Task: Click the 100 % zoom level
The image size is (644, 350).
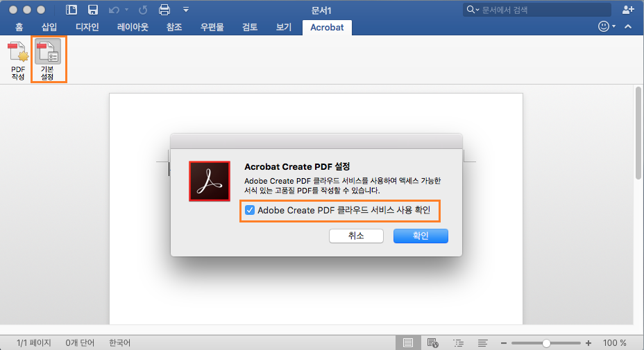Action: tap(614, 342)
